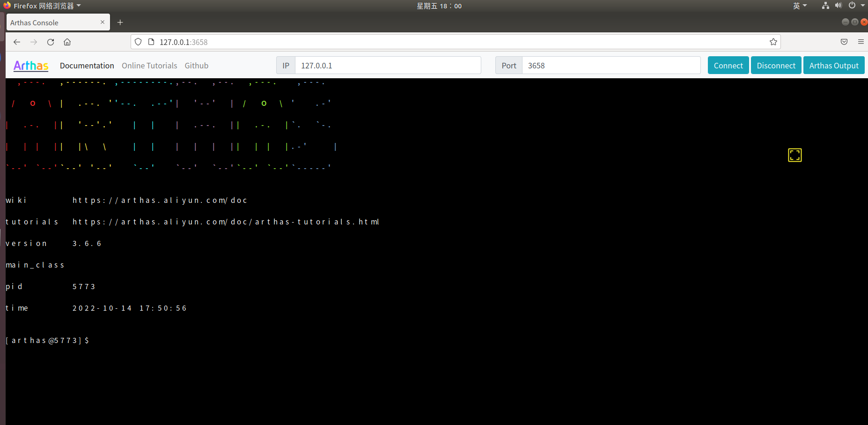Select the Arthas Console tab
This screenshot has width=868, height=425.
click(x=58, y=22)
